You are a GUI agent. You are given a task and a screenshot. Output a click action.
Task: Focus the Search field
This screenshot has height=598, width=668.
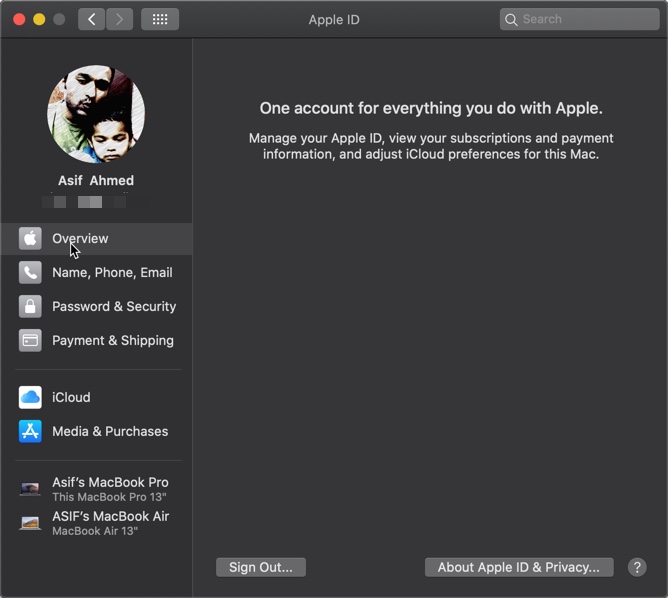coord(579,19)
